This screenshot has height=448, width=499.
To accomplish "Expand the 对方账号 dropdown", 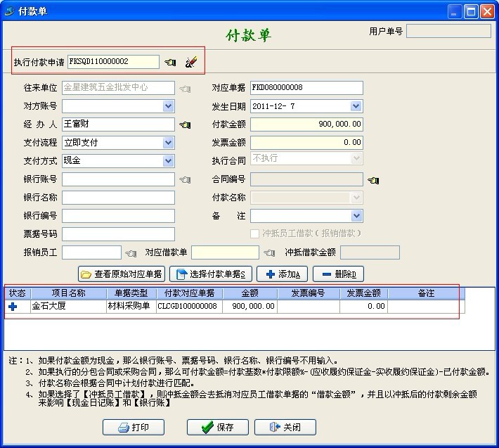I will click(169, 106).
